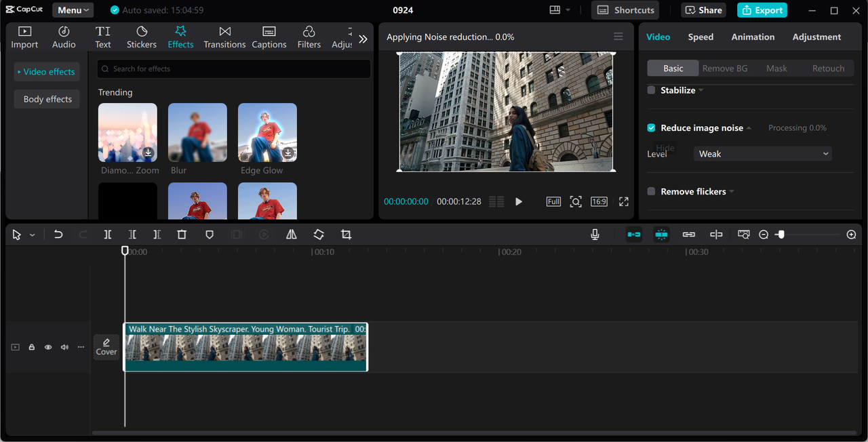Viewport: 868px width, 442px height.
Task: Select the Body effects category
Action: (x=47, y=99)
